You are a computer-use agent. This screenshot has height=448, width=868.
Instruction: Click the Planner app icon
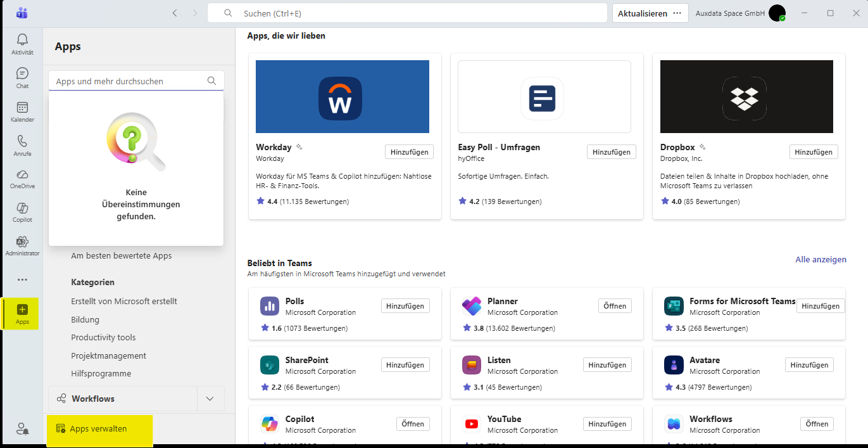point(472,306)
